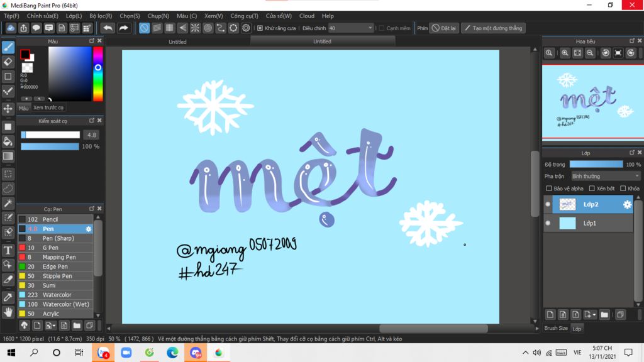The image size is (644, 362).
Task: Adjust the Độ trong opacity slider
Action: click(596, 164)
